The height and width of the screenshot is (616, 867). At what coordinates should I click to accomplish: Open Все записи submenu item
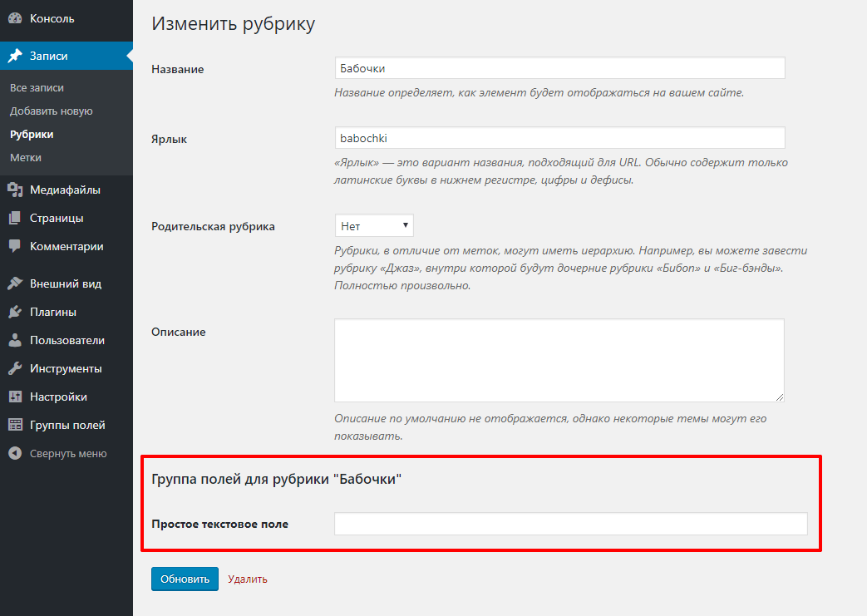coord(37,88)
